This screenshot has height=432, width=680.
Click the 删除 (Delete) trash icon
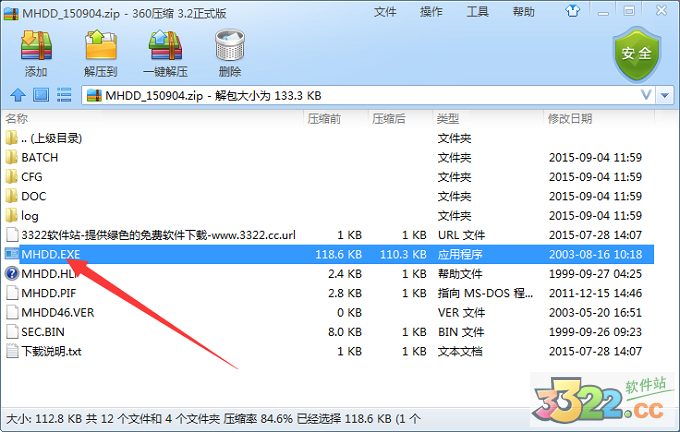point(229,52)
